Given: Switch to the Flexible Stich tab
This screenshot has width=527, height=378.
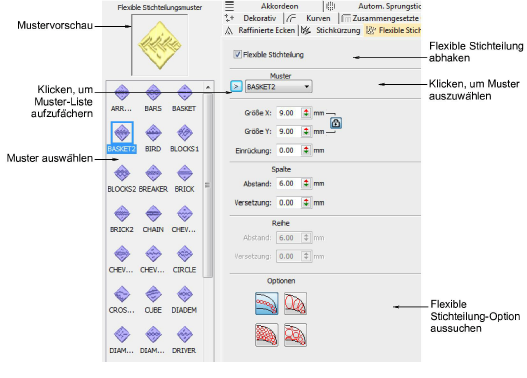Looking at the screenshot, I should coord(393,30).
